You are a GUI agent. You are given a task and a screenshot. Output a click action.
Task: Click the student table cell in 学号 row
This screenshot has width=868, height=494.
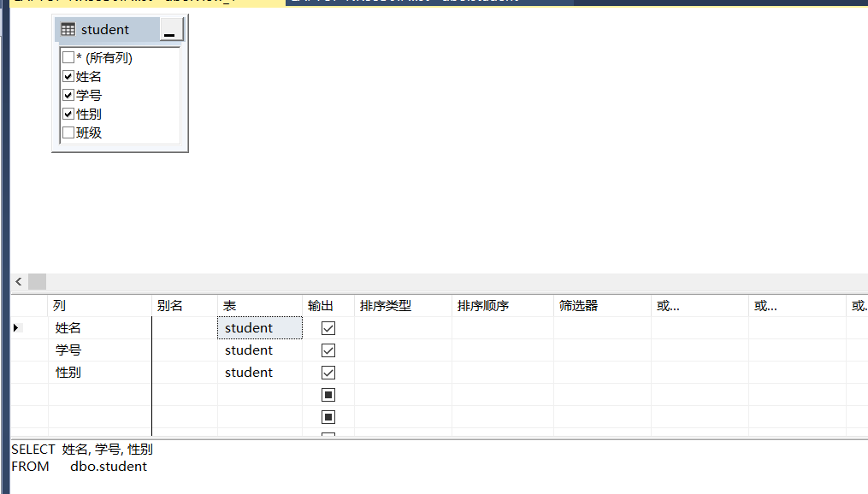[x=260, y=350]
